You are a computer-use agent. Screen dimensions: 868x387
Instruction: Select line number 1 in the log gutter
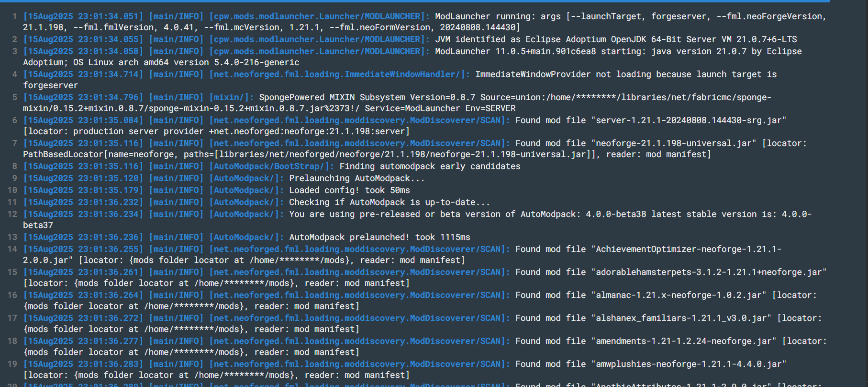14,16
